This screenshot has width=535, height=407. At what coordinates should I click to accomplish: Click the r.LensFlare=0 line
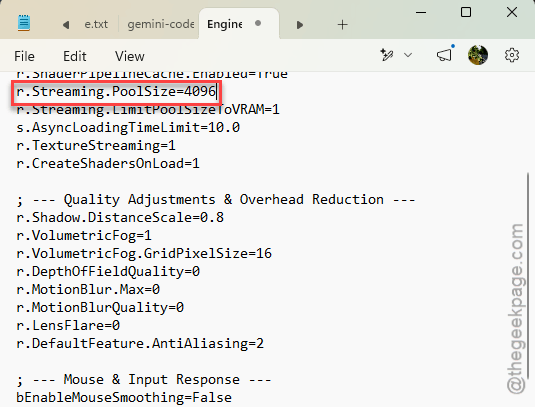[68, 325]
